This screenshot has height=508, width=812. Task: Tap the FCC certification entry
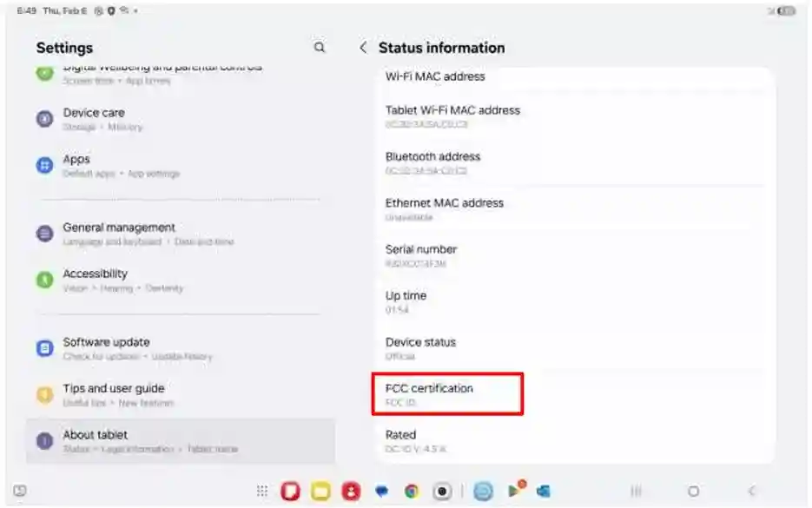click(x=447, y=394)
